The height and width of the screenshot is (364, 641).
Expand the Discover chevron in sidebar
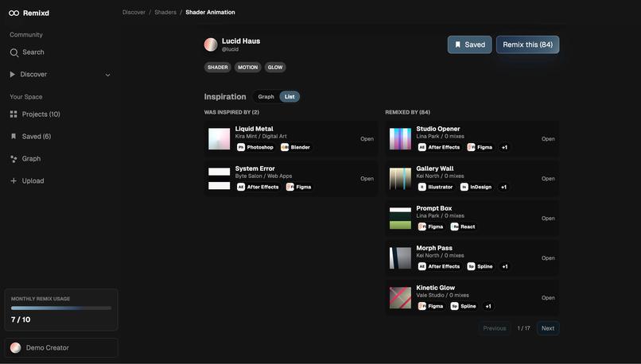(107, 75)
